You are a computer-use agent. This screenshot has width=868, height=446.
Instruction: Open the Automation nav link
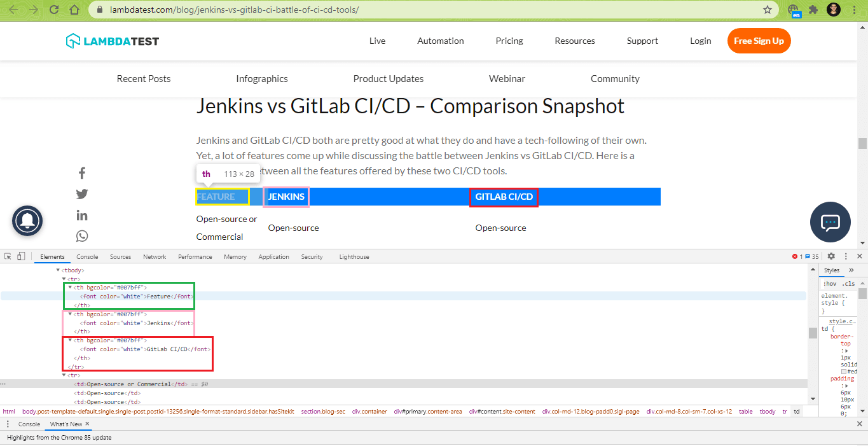441,41
